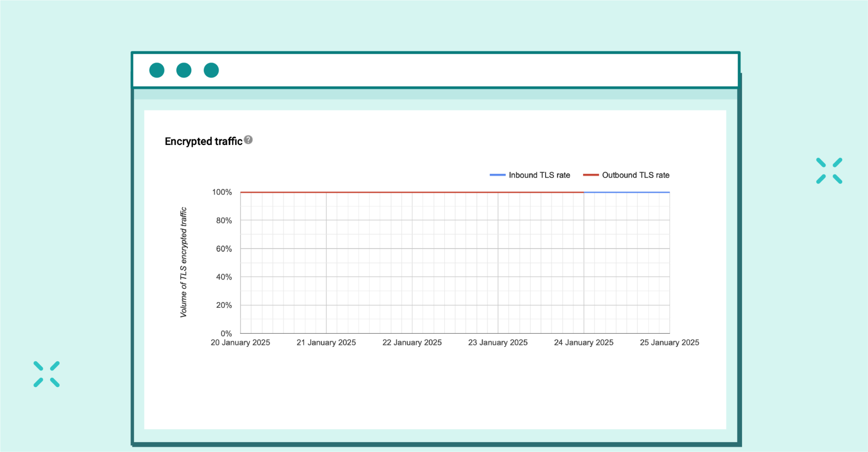The height and width of the screenshot is (452, 868).
Task: Click the first teal dot in window bar
Action: point(156,70)
